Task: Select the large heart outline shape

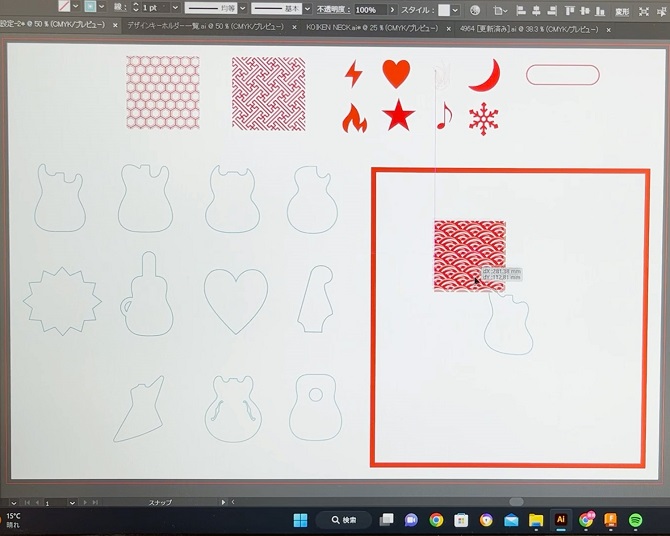Action: [x=236, y=300]
